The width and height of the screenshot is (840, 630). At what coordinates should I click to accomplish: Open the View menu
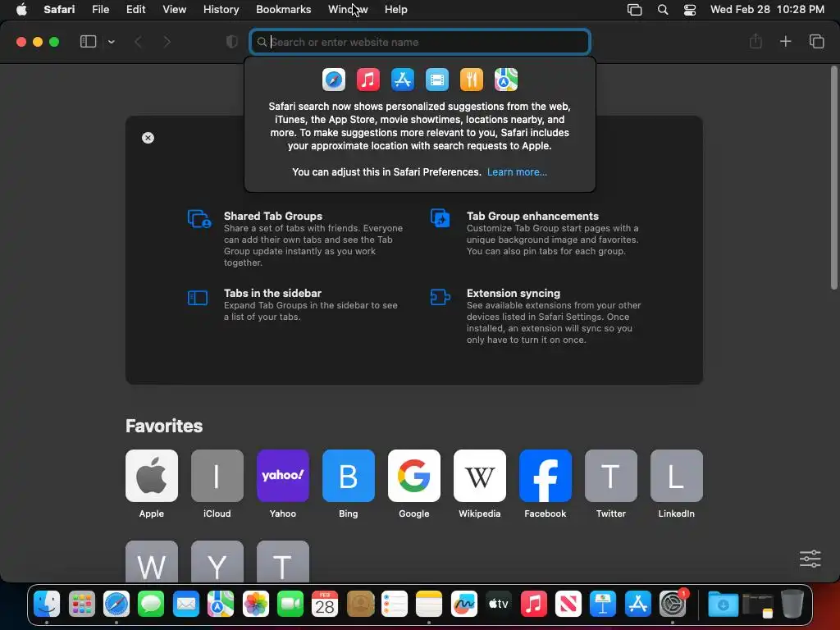(x=174, y=9)
